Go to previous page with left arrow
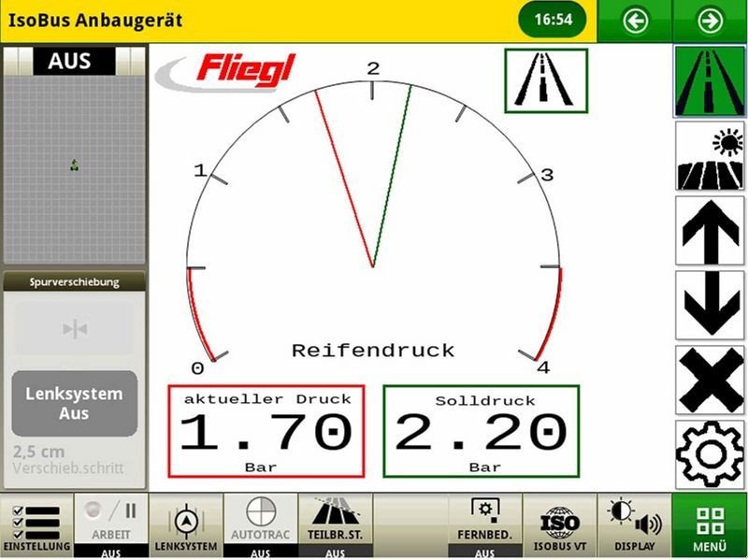The width and height of the screenshot is (748, 560). [636, 21]
